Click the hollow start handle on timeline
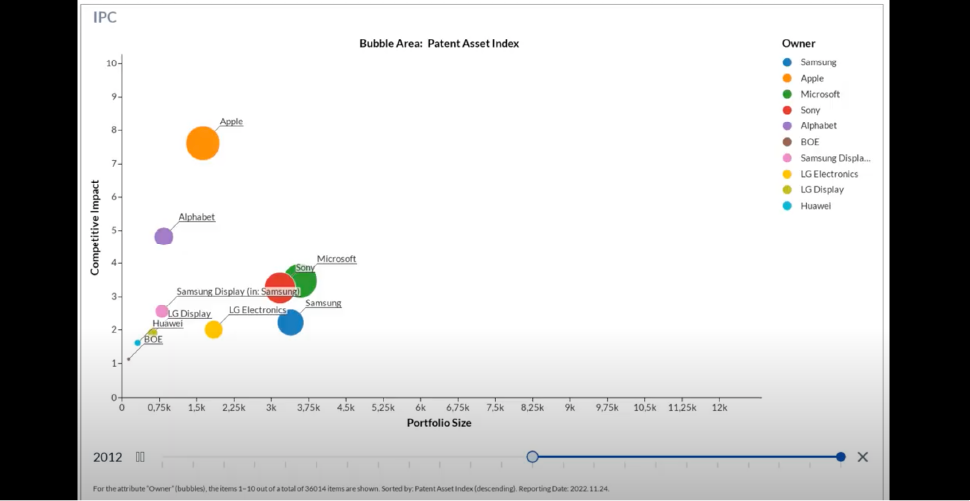Viewport: 970px width, 501px height. point(532,457)
